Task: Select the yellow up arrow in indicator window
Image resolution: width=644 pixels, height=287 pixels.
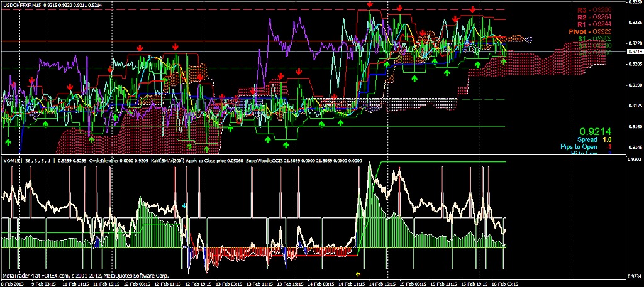Action: tap(358, 273)
